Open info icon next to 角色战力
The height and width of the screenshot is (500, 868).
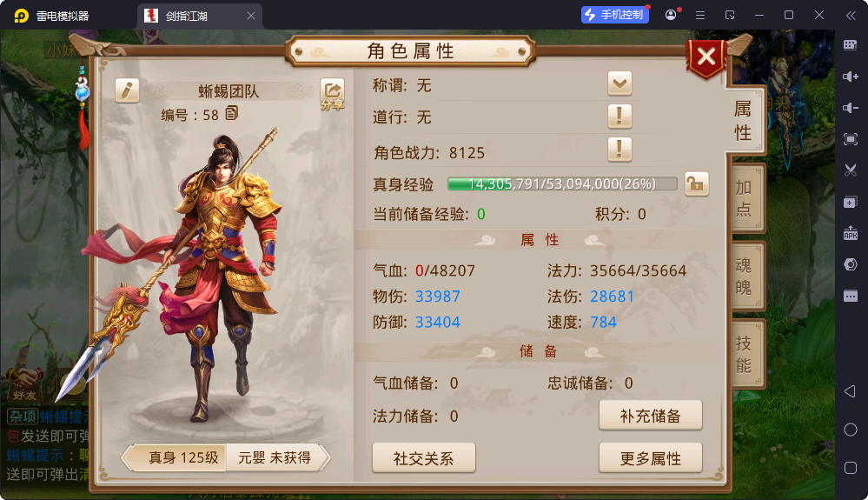pyautogui.click(x=620, y=150)
